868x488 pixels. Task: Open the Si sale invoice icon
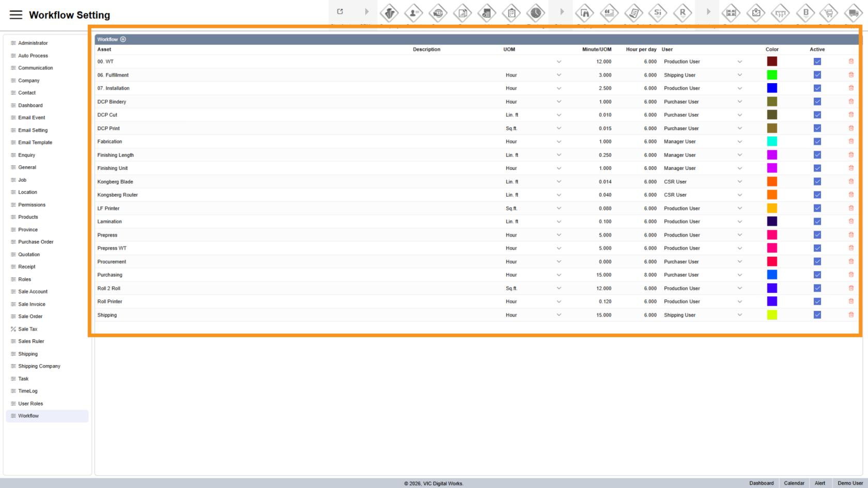[x=658, y=13]
